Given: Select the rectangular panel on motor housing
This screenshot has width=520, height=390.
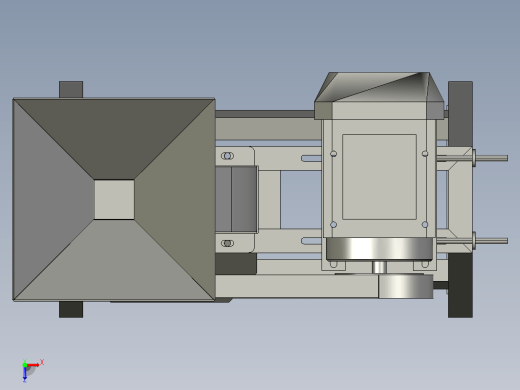Looking at the screenshot, I should click(379, 177).
